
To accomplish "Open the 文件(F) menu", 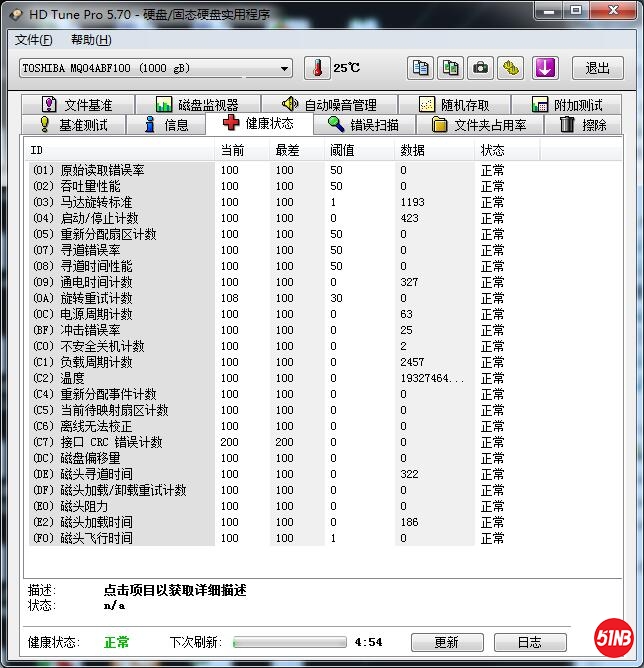I will pos(34,40).
